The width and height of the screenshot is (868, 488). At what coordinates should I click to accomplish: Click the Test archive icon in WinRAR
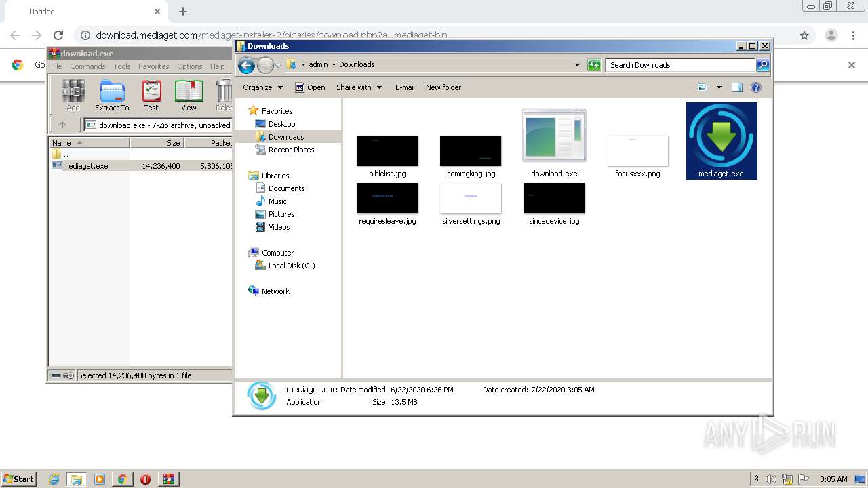(151, 96)
